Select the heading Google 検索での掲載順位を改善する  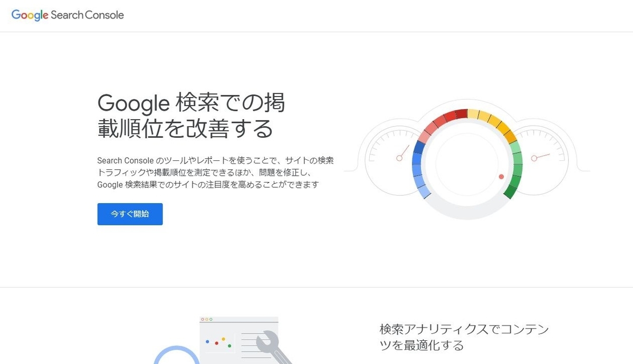click(x=191, y=116)
